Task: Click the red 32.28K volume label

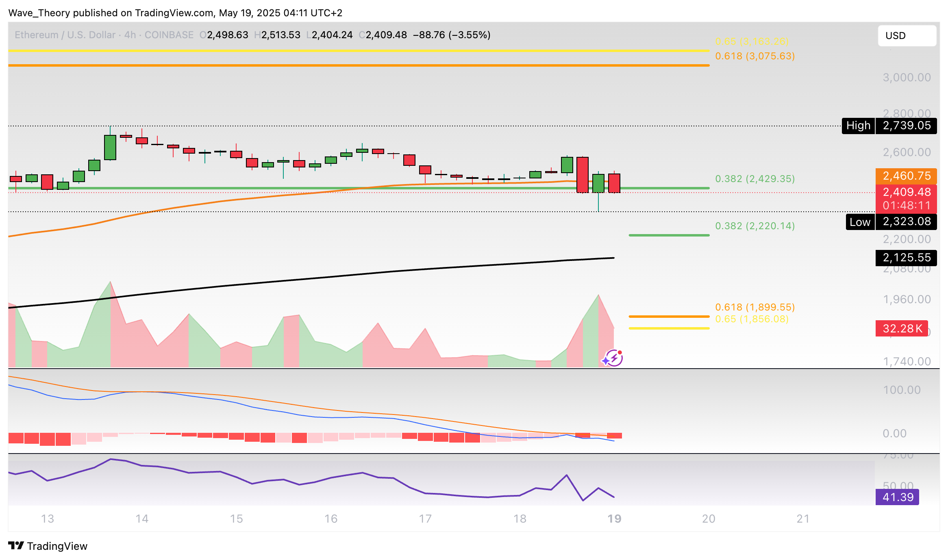Action: [x=902, y=328]
